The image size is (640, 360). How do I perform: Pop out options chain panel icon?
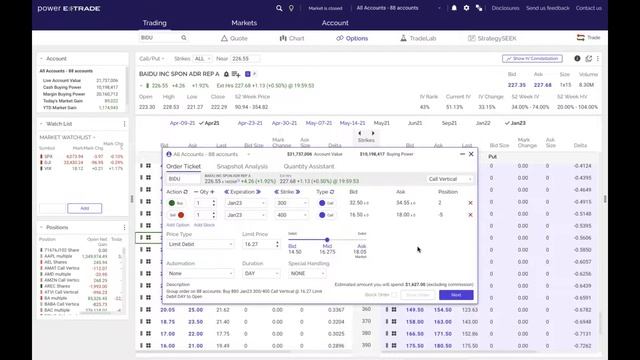pos(589,59)
